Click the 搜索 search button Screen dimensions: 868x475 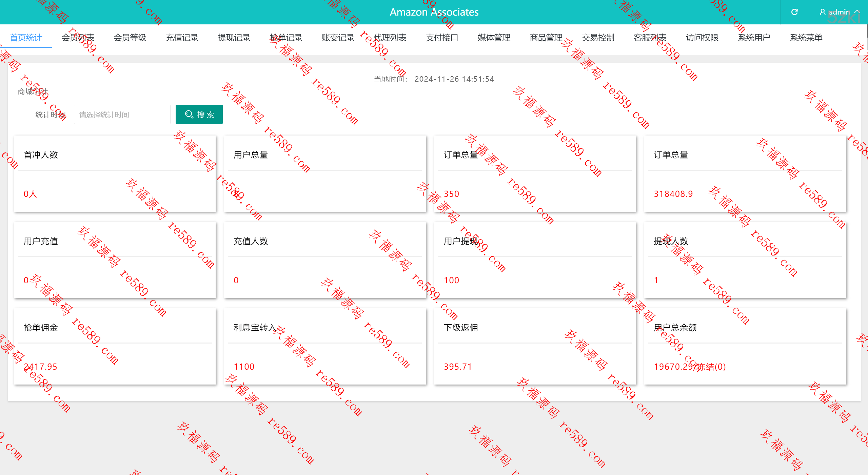[199, 115]
